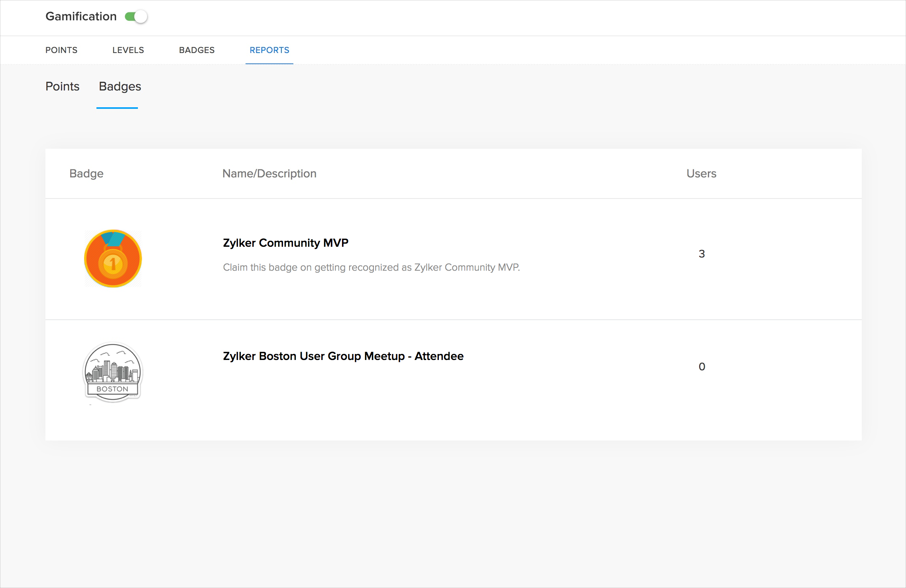Click the user count 0 for Boston badge
906x588 pixels.
702,367
